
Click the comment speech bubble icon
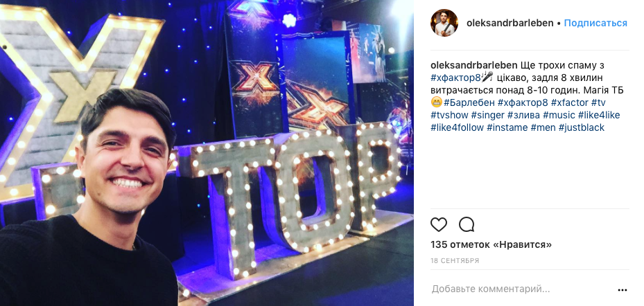(467, 224)
